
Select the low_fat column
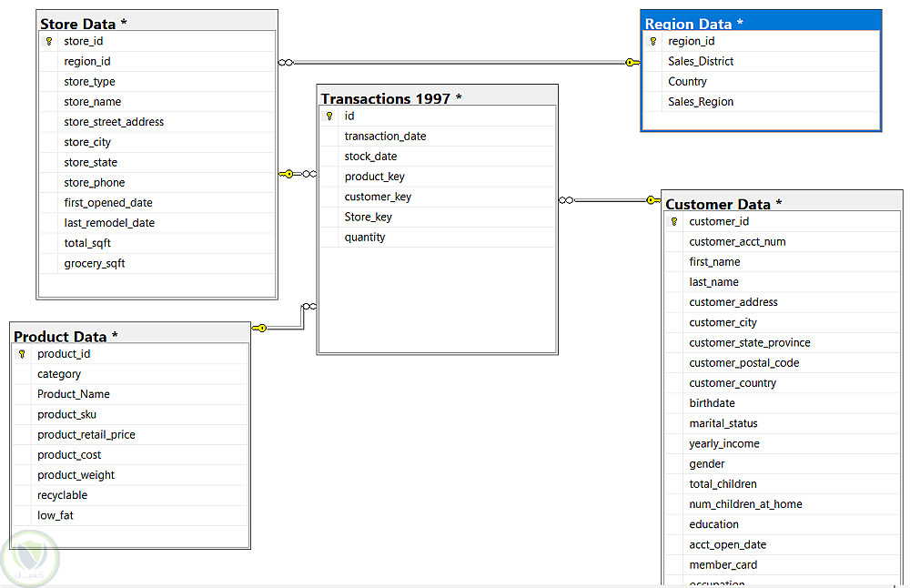pyautogui.click(x=130, y=515)
